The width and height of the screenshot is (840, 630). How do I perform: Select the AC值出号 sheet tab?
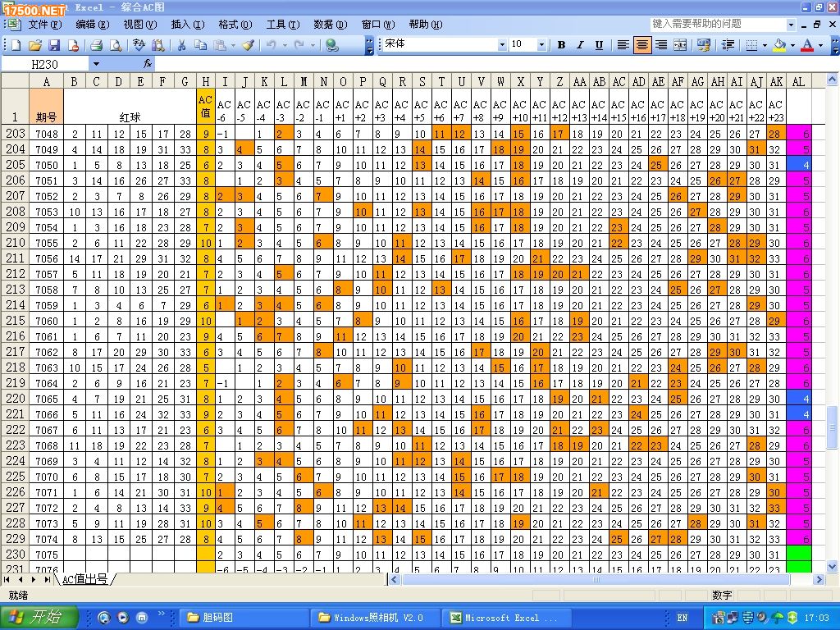(84, 579)
